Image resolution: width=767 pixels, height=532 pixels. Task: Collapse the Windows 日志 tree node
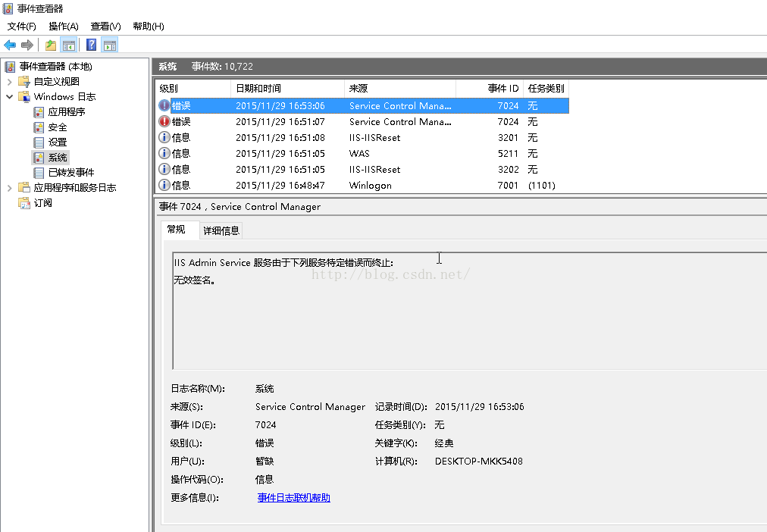(9, 97)
